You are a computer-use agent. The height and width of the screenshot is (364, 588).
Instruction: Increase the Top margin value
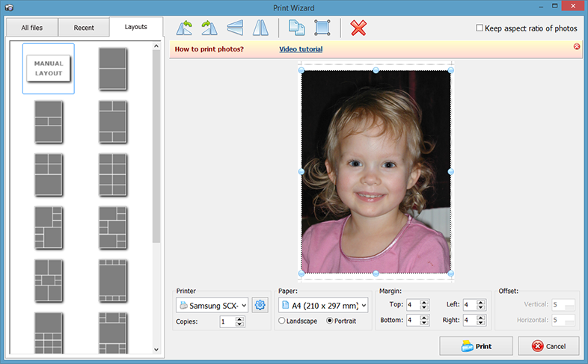point(424,302)
